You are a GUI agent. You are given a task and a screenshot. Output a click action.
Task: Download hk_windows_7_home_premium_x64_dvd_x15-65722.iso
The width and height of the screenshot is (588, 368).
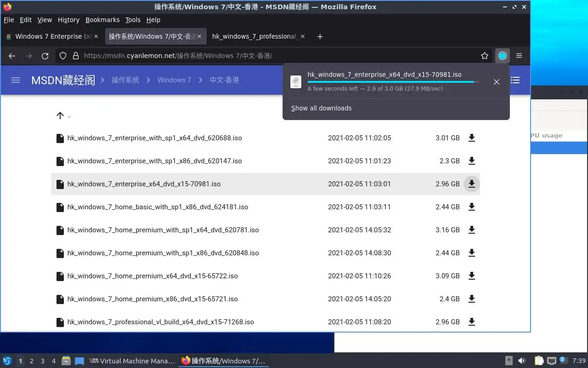click(471, 276)
